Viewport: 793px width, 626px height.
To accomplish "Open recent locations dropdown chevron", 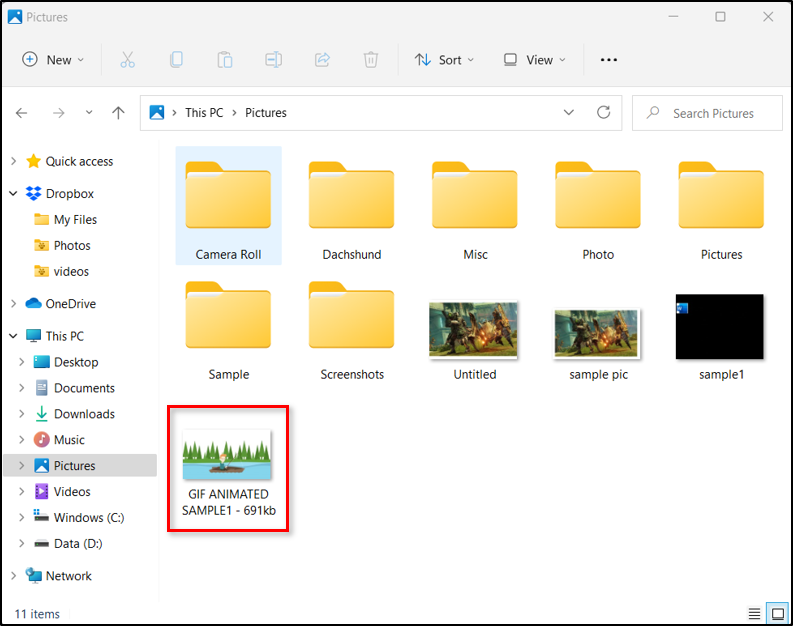I will (89, 112).
